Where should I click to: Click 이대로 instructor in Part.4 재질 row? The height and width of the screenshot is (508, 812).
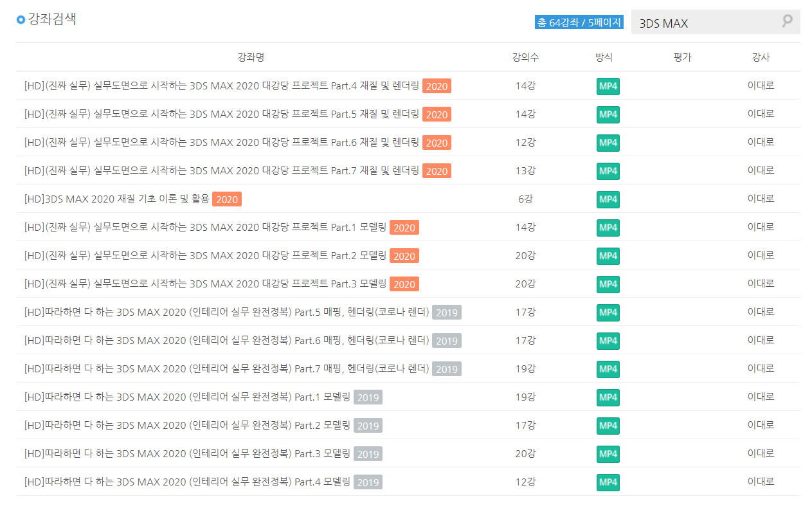point(761,86)
